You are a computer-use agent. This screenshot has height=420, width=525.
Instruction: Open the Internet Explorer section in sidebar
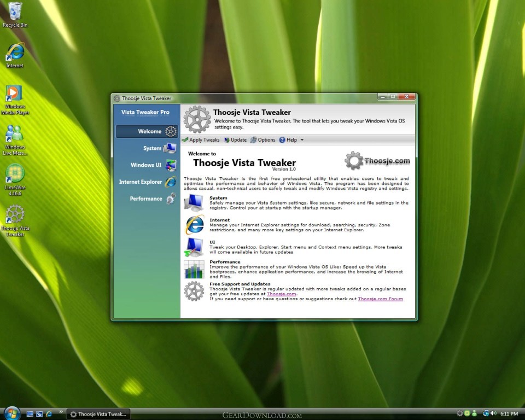147,182
